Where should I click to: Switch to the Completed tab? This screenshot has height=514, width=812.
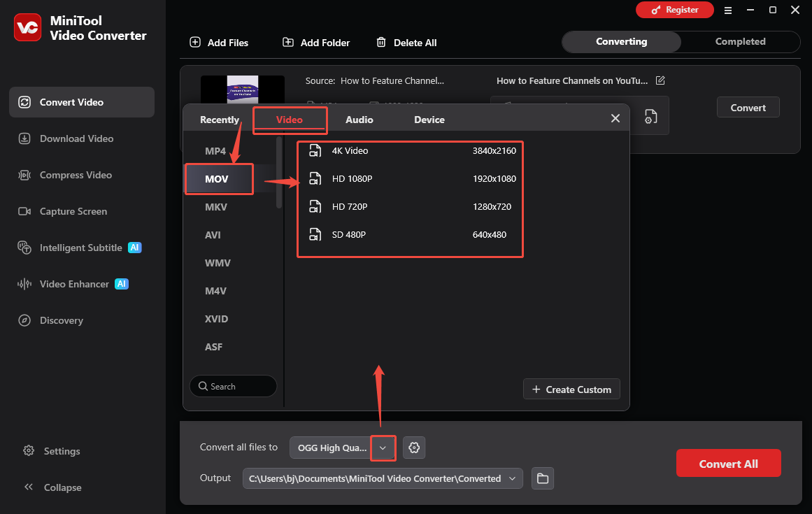pyautogui.click(x=740, y=41)
